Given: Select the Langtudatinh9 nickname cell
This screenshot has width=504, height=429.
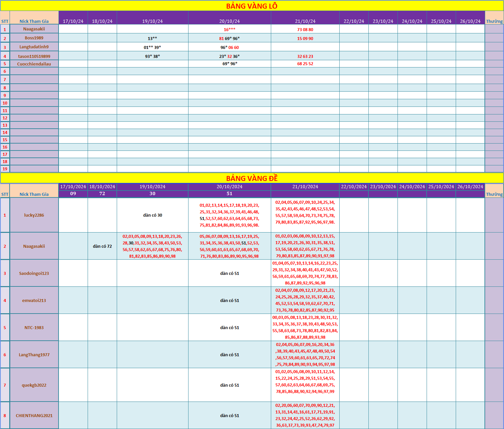Looking at the screenshot, I should click(x=34, y=47).
